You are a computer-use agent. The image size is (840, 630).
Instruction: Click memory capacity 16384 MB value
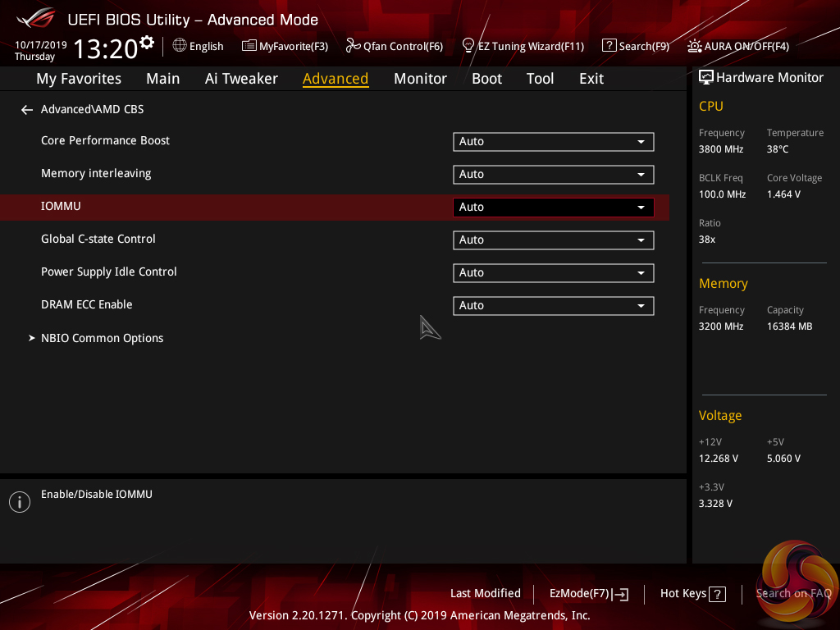789,326
